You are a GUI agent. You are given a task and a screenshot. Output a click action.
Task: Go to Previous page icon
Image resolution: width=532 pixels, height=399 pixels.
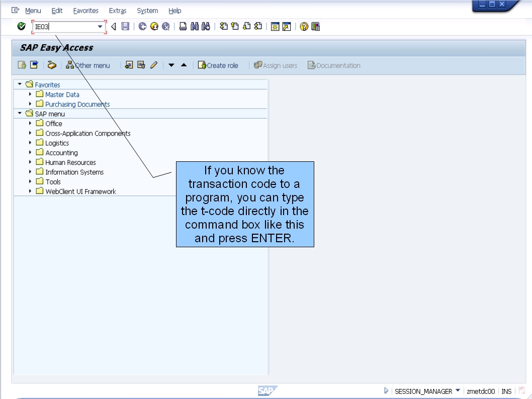pyautogui.click(x=235, y=27)
